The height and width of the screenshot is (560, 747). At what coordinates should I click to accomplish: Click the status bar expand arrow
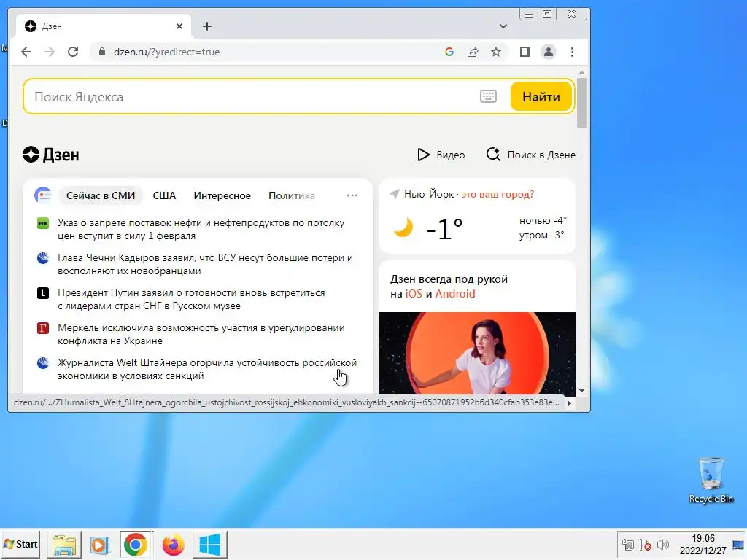click(569, 403)
